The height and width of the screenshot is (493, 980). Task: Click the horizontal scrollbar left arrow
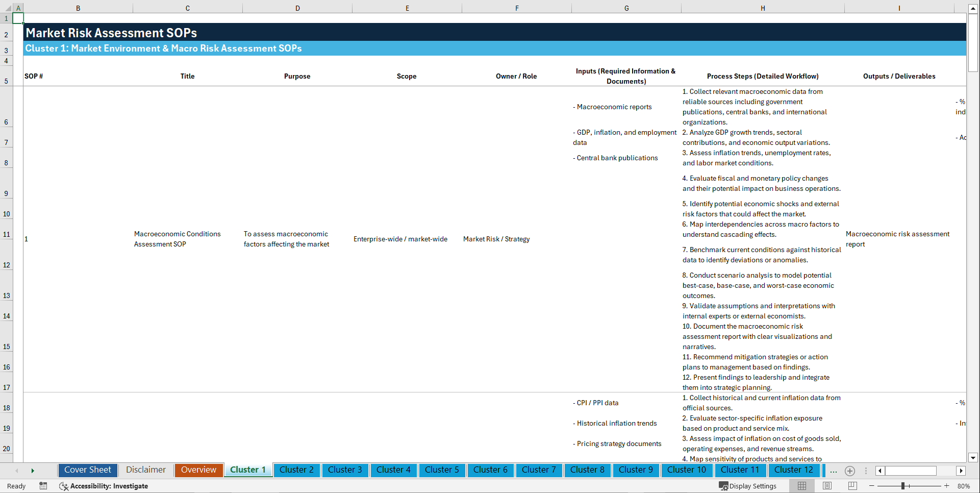tap(881, 471)
